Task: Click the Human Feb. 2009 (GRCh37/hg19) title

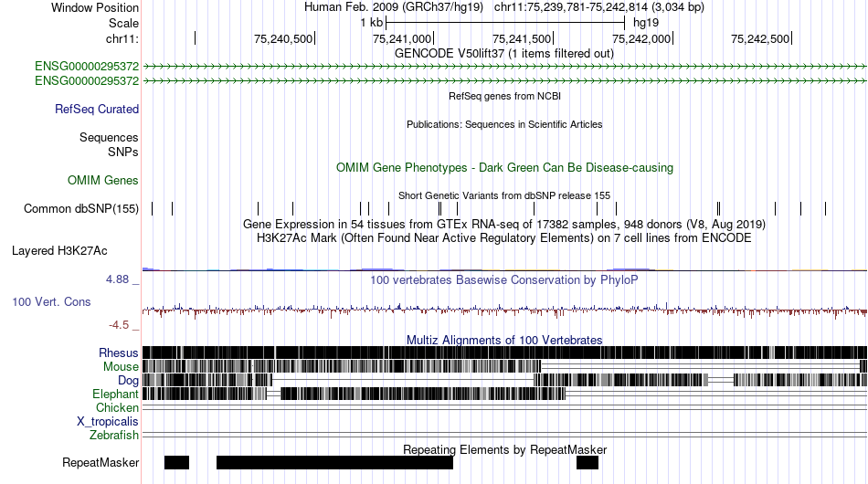Action: (394, 7)
